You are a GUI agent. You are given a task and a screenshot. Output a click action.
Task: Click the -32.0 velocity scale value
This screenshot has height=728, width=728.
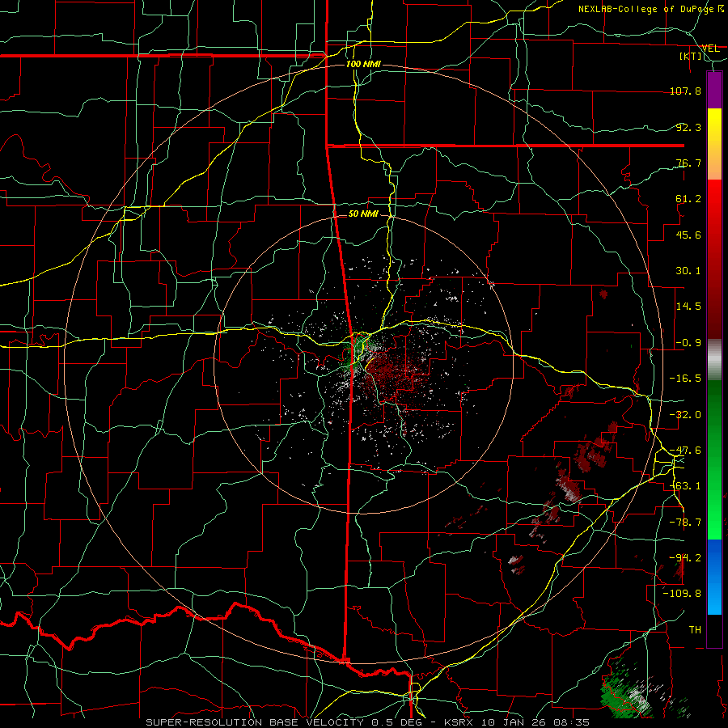(x=685, y=415)
